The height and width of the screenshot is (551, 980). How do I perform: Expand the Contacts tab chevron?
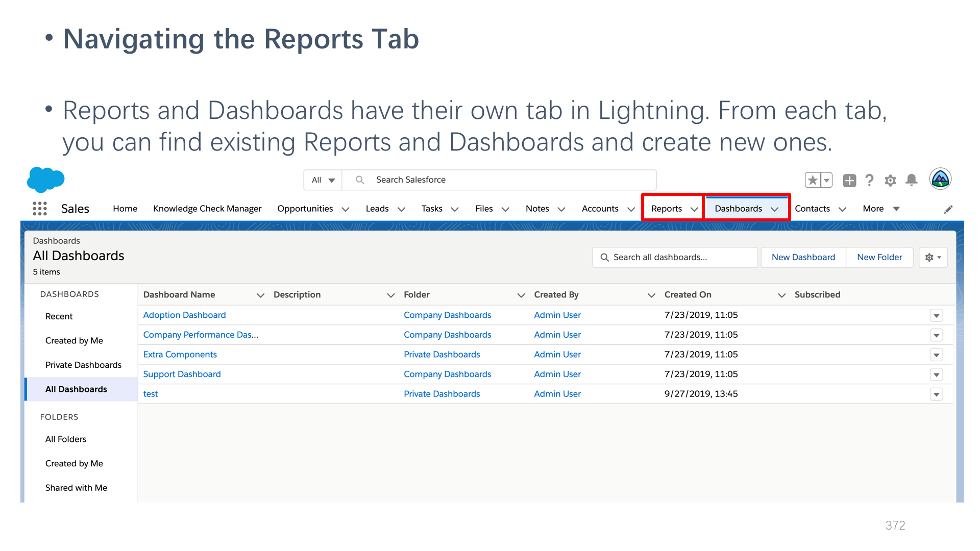[x=843, y=209]
